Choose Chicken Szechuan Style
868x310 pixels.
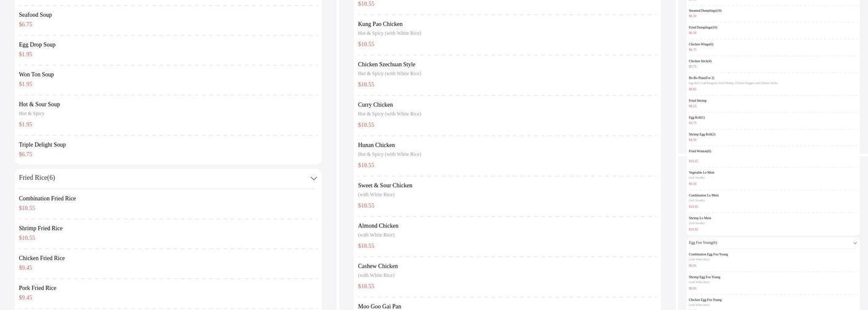click(507, 75)
